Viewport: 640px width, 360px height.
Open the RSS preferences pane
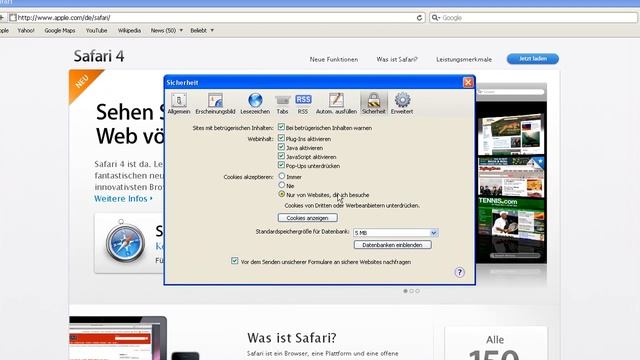pyautogui.click(x=303, y=103)
